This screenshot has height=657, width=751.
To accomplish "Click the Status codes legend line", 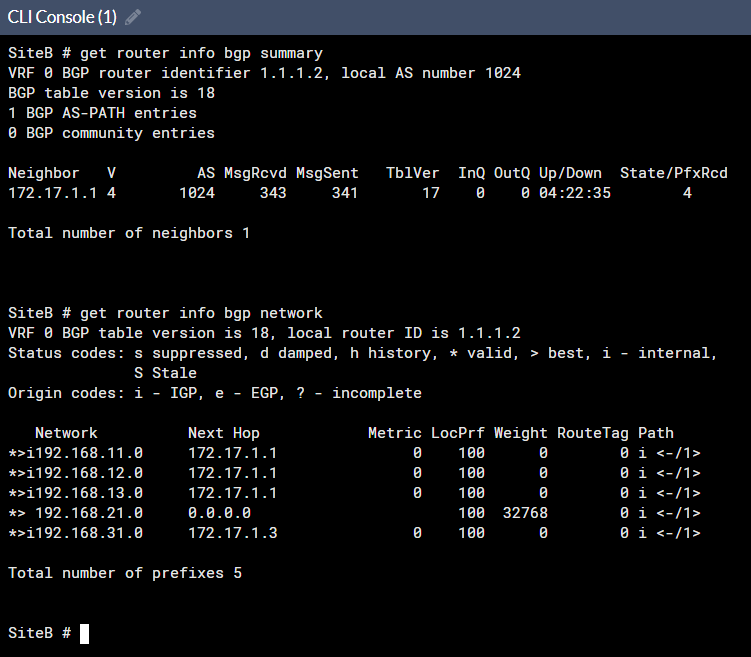I will click(x=363, y=353).
